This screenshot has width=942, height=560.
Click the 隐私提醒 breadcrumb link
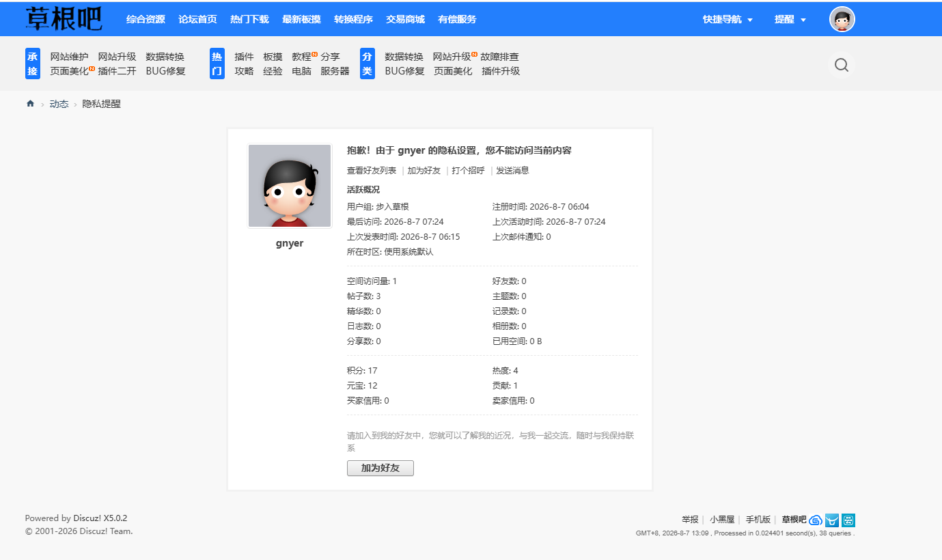pyautogui.click(x=102, y=104)
